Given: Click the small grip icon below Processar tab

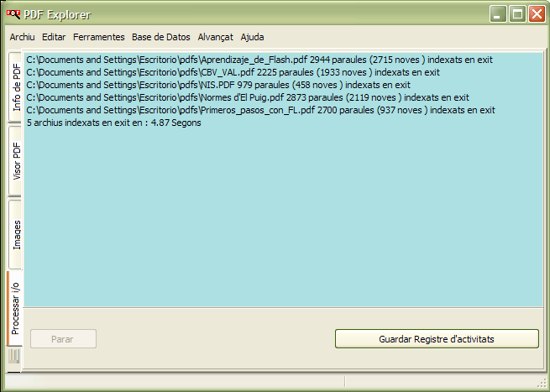Looking at the screenshot, I should click(x=14, y=357).
